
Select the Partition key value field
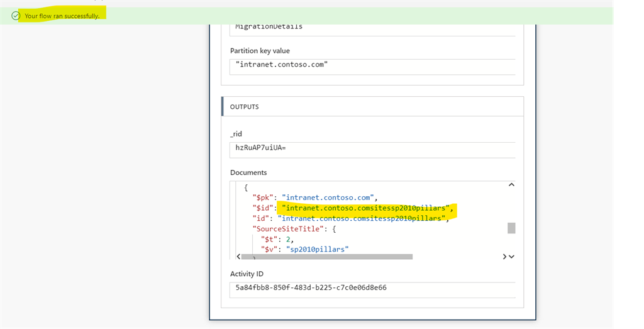point(372,65)
